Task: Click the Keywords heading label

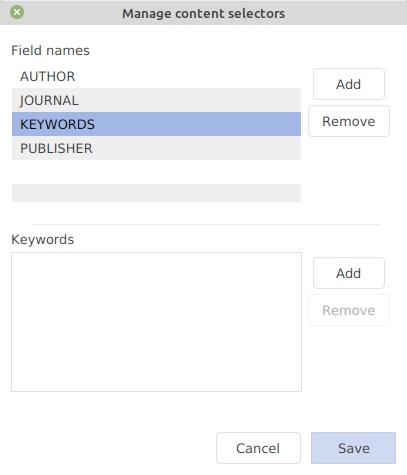Action: pyautogui.click(x=43, y=239)
